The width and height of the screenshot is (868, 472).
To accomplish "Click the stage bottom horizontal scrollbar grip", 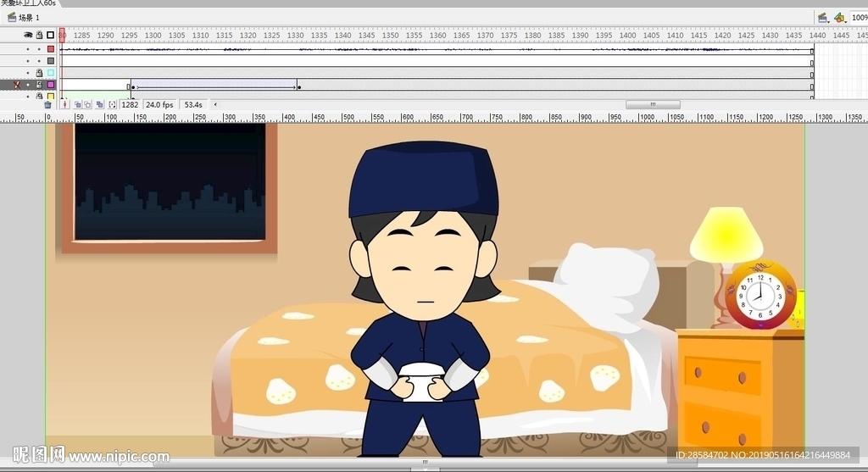I will pos(426,462).
